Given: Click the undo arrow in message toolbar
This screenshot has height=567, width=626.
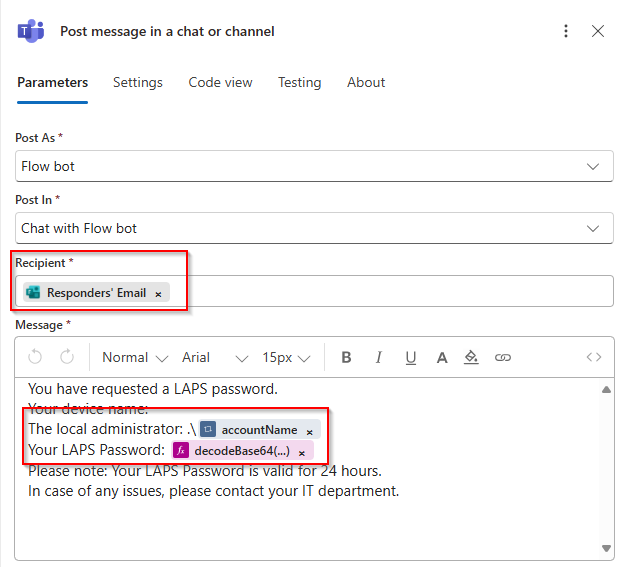Looking at the screenshot, I should pos(35,357).
